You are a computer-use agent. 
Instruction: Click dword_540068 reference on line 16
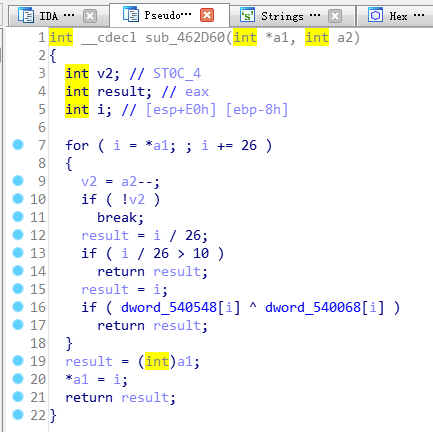pyautogui.click(x=313, y=307)
